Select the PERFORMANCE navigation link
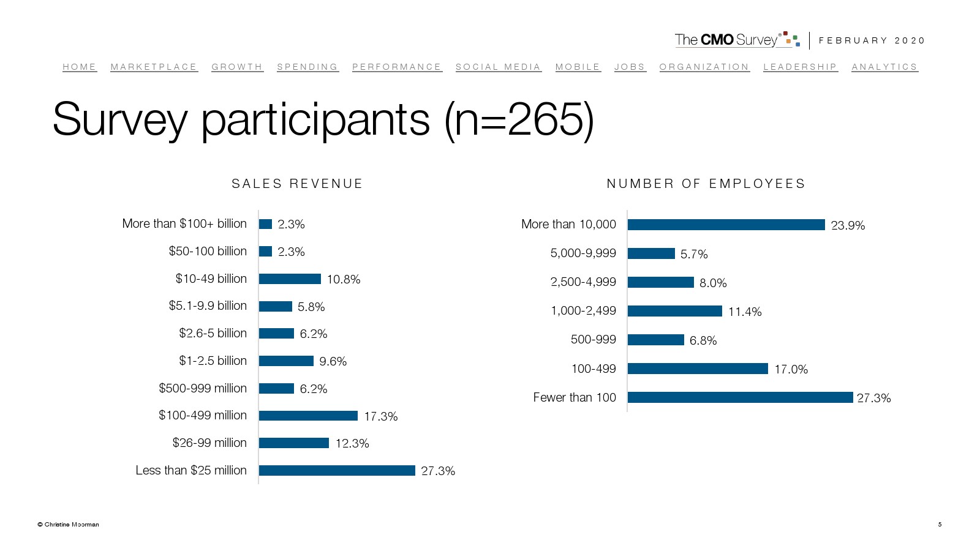Image resolution: width=980 pixels, height=551 pixels. [397, 67]
